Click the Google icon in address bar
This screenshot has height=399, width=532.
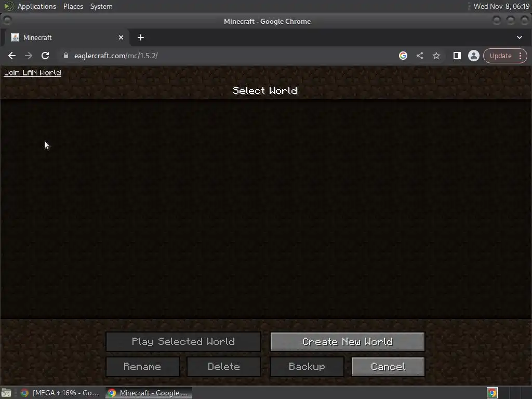pos(403,56)
